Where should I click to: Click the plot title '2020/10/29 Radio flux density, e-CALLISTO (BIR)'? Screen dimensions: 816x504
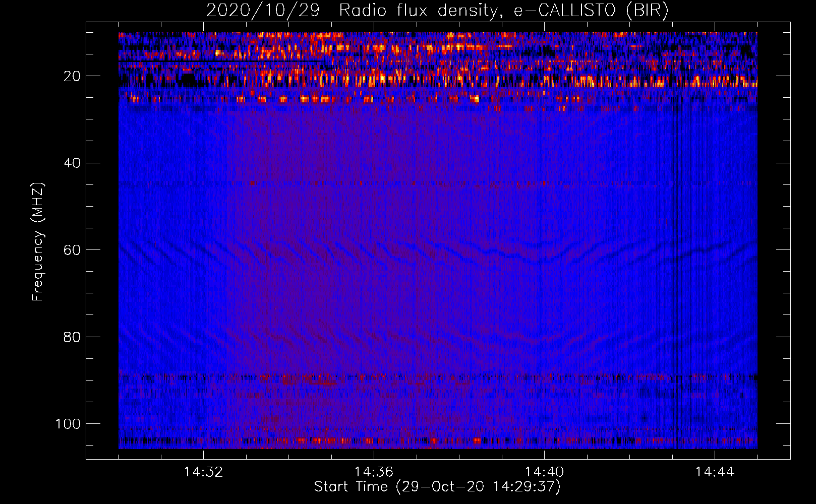point(437,10)
